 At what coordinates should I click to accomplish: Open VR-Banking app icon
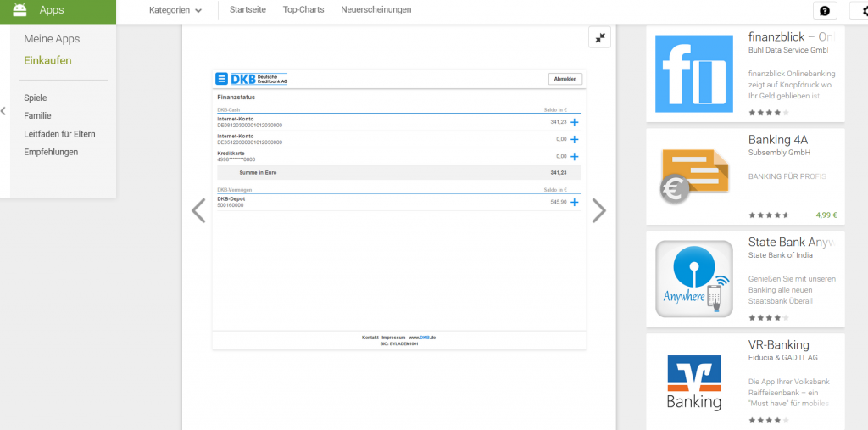[694, 382]
